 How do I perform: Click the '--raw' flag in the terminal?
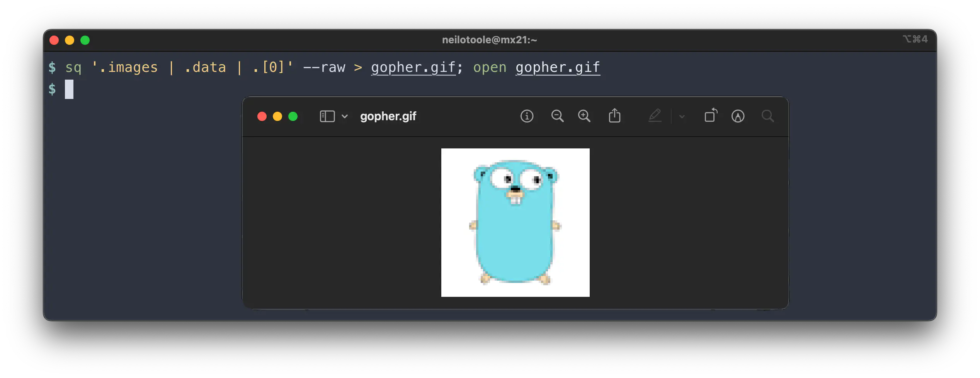click(324, 68)
